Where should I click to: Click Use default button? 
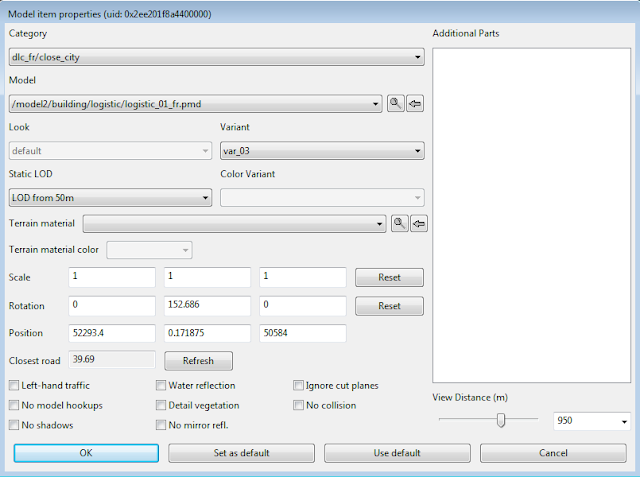click(x=397, y=453)
